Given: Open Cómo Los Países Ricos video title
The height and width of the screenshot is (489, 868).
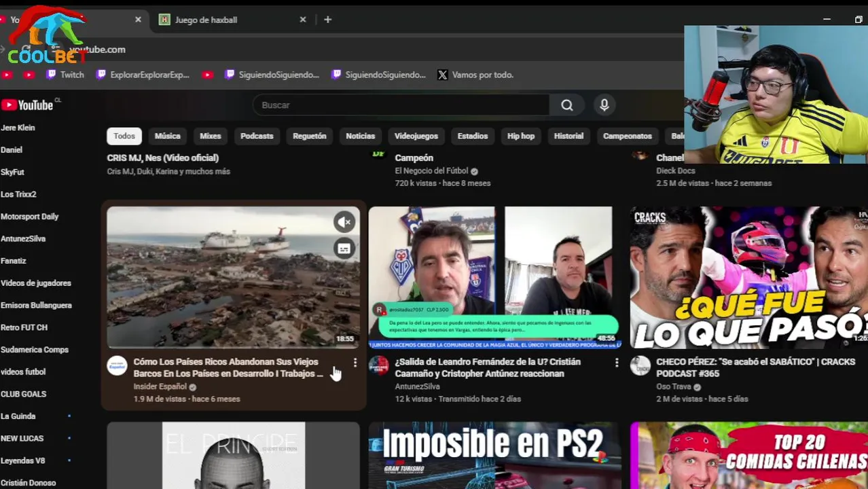Looking at the screenshot, I should [x=228, y=367].
